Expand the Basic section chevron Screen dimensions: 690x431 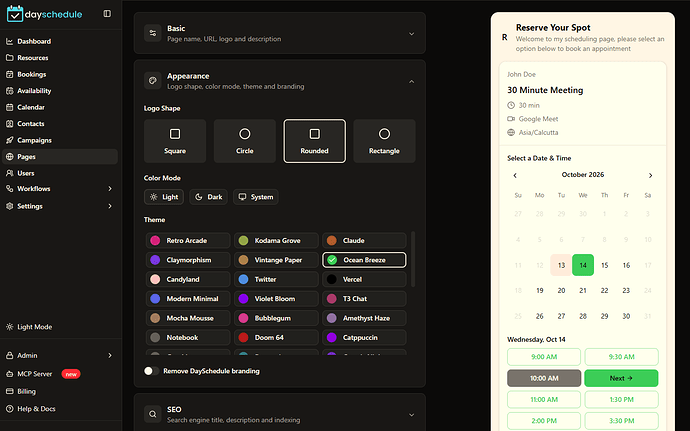point(411,34)
